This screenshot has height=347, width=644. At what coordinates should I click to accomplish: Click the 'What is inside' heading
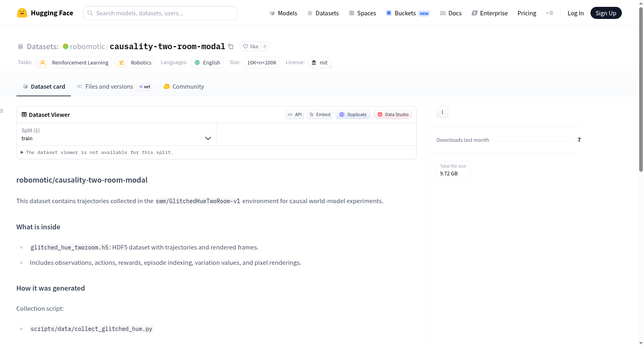38,227
